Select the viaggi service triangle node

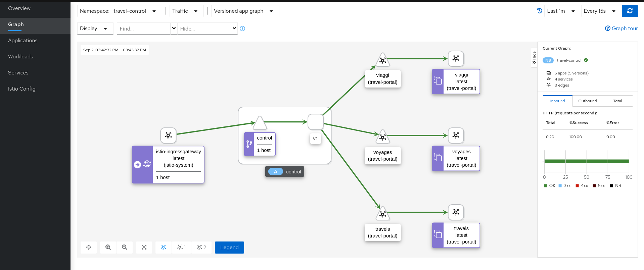382,60
